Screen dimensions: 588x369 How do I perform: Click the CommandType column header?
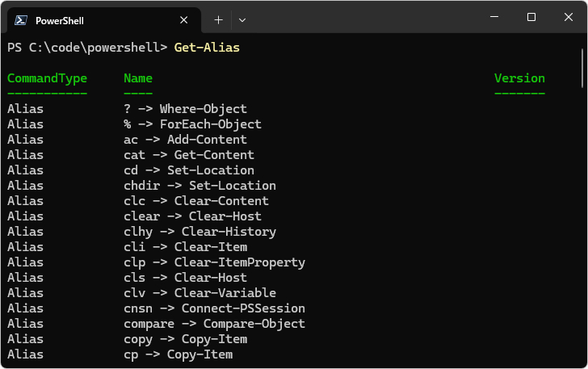point(47,78)
